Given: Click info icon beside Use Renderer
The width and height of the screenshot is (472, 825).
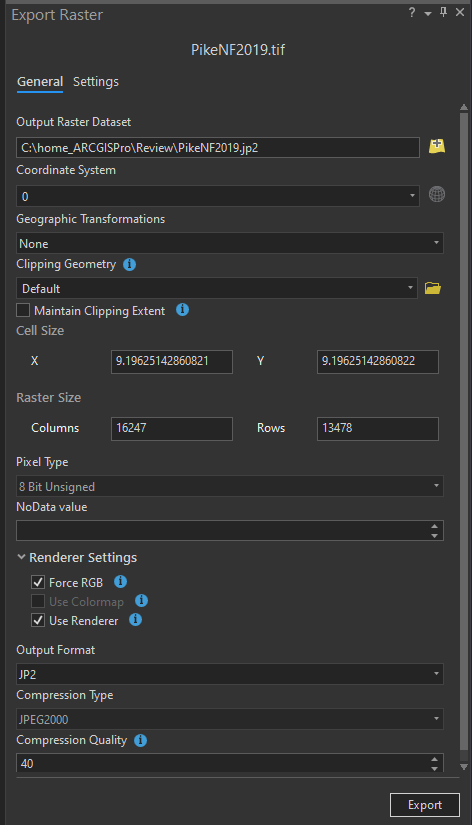Looking at the screenshot, I should click(135, 619).
